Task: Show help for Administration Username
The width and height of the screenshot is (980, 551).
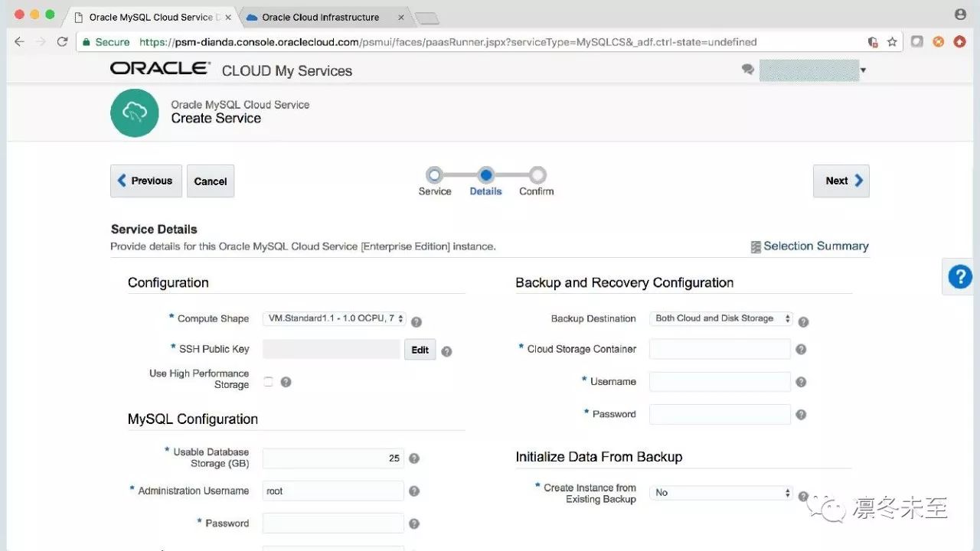Action: coord(414,491)
